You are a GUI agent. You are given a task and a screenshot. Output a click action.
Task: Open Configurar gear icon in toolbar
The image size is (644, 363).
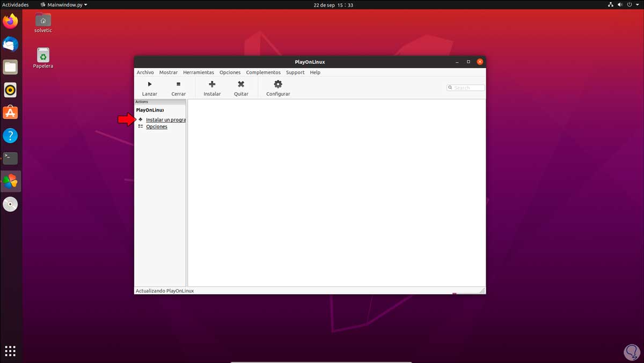(x=278, y=84)
